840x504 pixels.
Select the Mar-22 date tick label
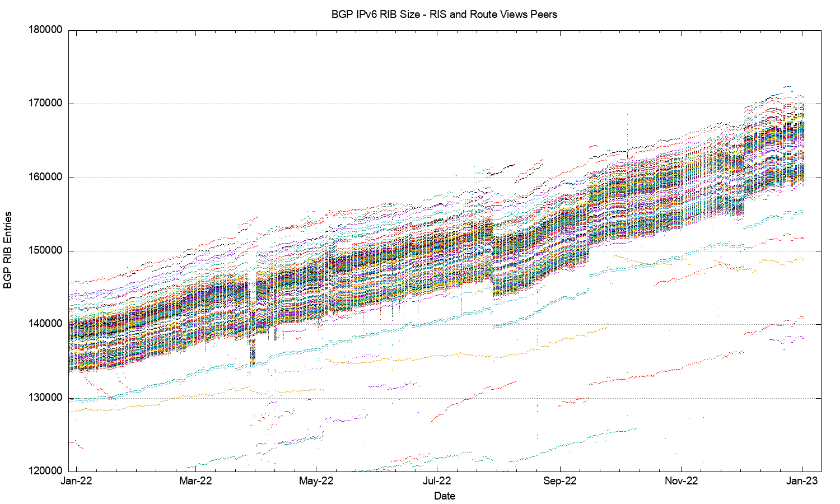tap(195, 481)
